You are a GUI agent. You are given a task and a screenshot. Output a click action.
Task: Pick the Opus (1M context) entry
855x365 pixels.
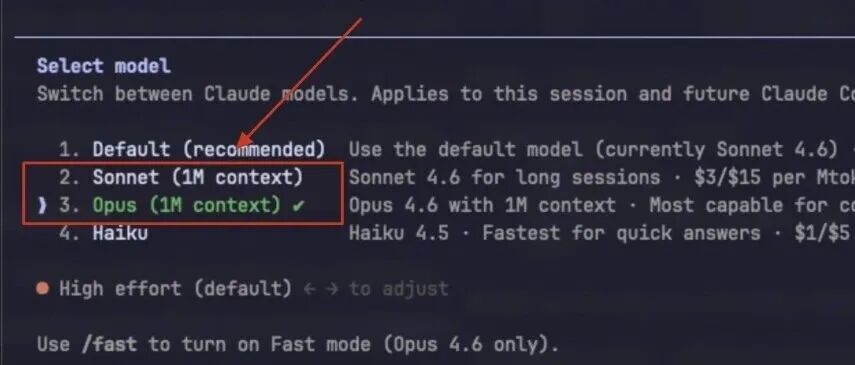(180, 206)
